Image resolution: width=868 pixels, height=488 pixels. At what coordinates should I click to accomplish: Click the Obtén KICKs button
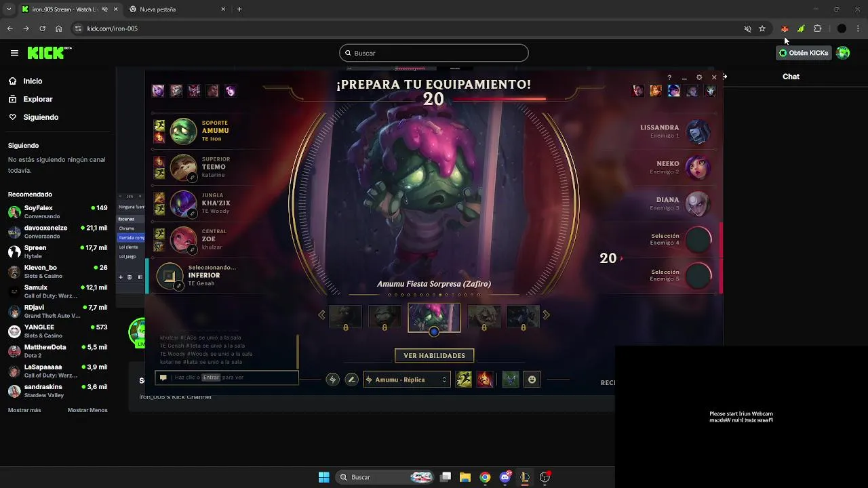[804, 53]
